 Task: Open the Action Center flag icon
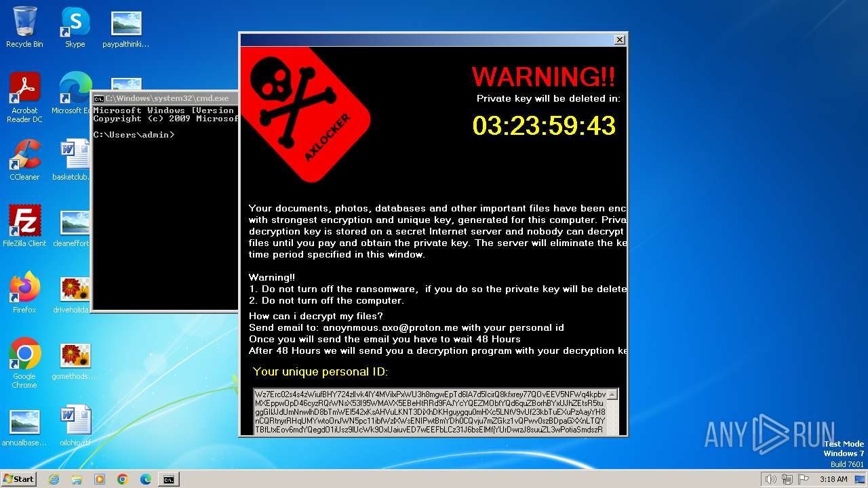pyautogui.click(x=804, y=479)
